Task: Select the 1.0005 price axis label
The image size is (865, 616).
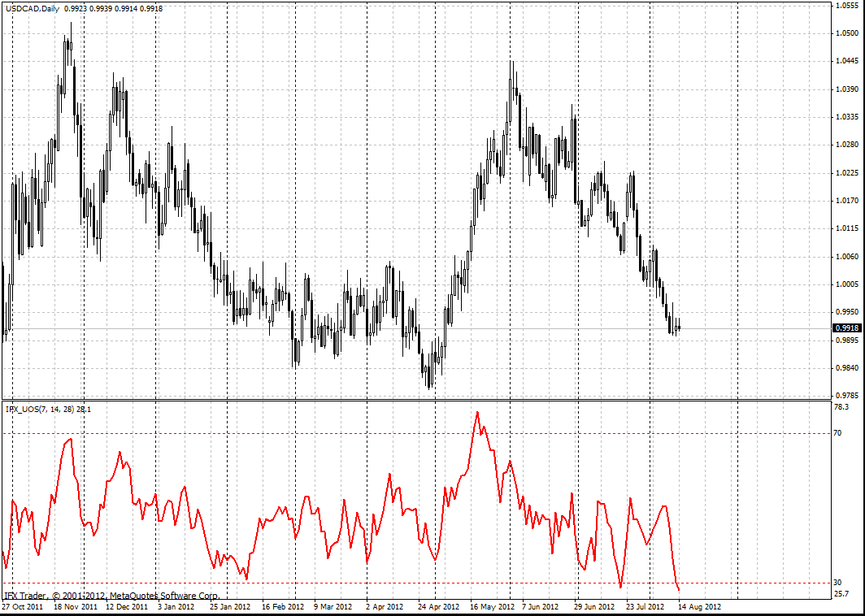Action: pyautogui.click(x=846, y=284)
